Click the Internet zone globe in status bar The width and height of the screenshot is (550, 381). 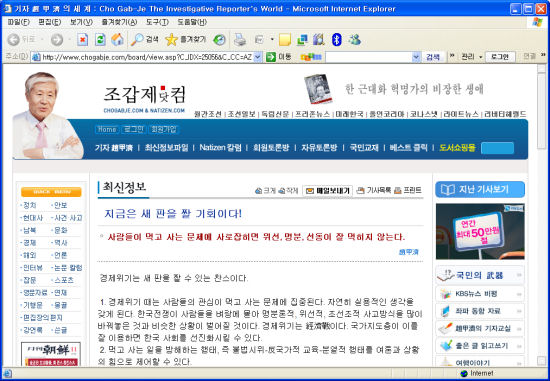pyautogui.click(x=464, y=373)
